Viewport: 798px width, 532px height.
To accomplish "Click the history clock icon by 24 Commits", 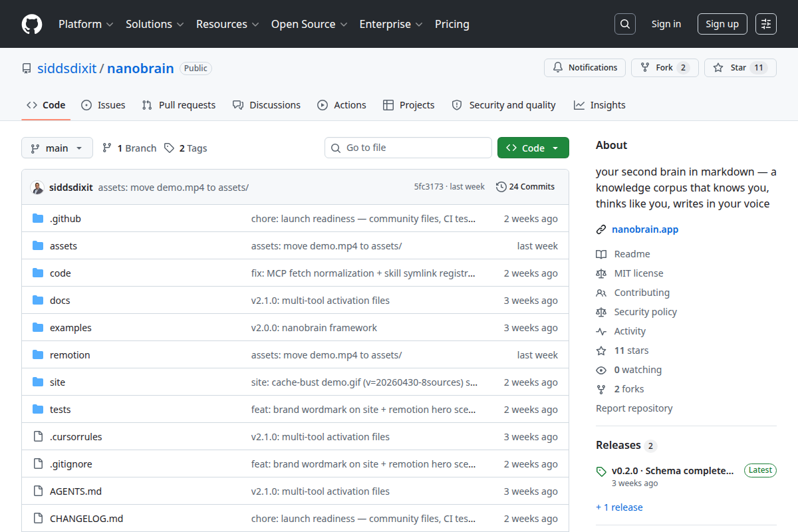I will point(501,187).
